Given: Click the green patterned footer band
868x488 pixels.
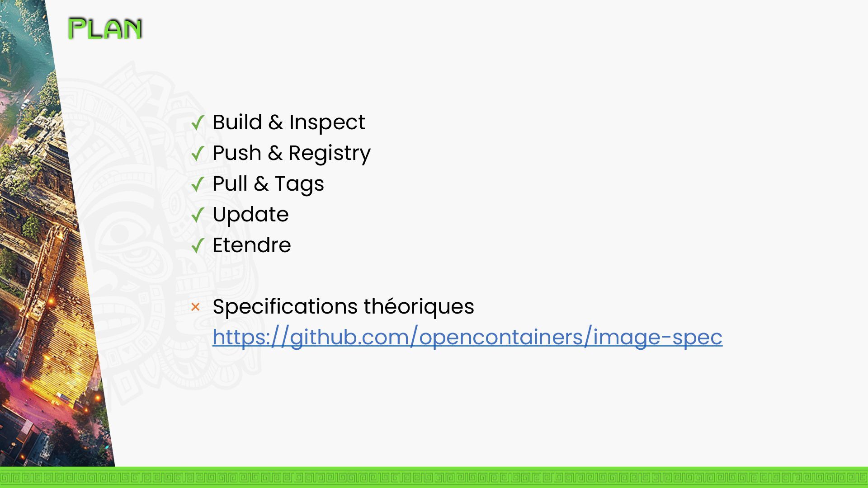Looking at the screenshot, I should 434,477.
